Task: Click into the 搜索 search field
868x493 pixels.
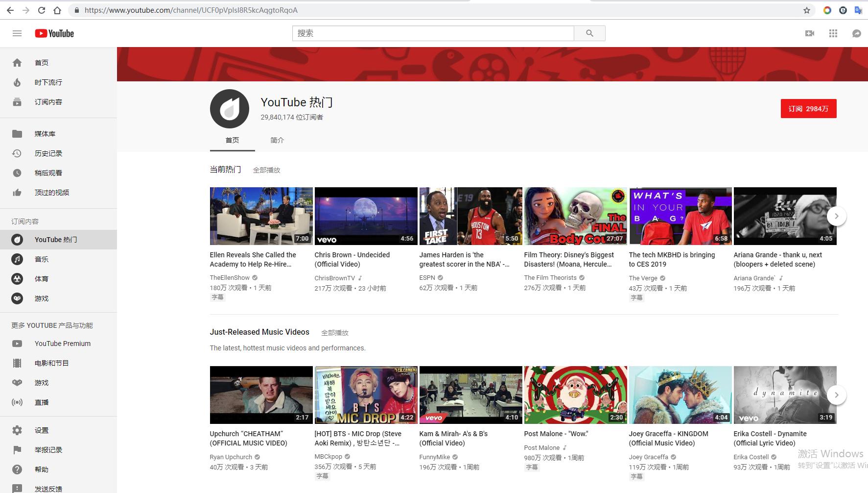Action: coord(433,33)
